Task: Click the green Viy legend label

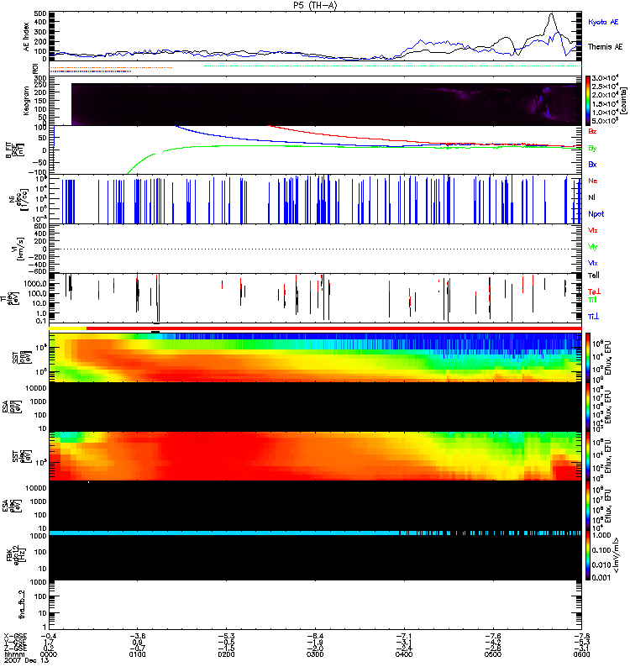Action: [592, 247]
